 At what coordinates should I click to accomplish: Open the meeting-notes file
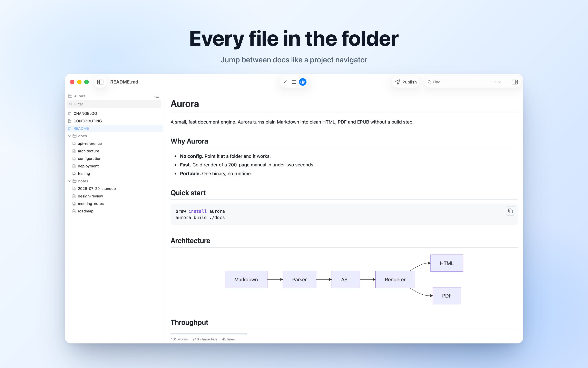(x=114, y=204)
